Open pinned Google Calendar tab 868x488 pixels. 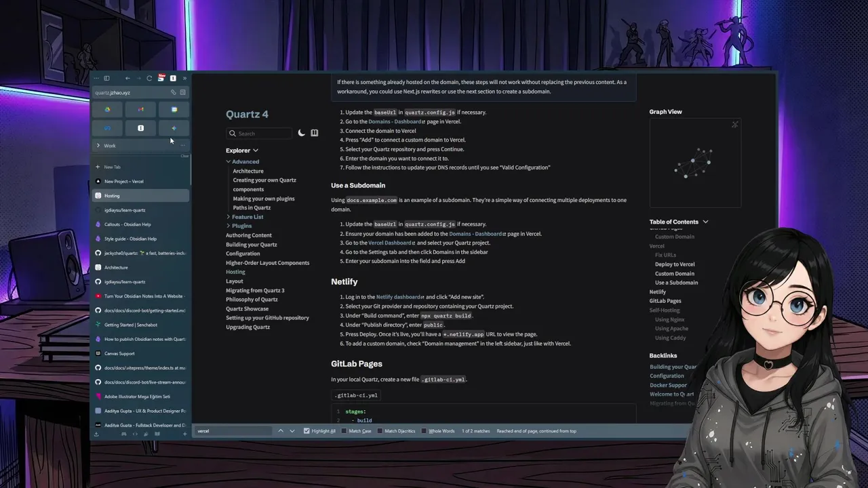(174, 109)
